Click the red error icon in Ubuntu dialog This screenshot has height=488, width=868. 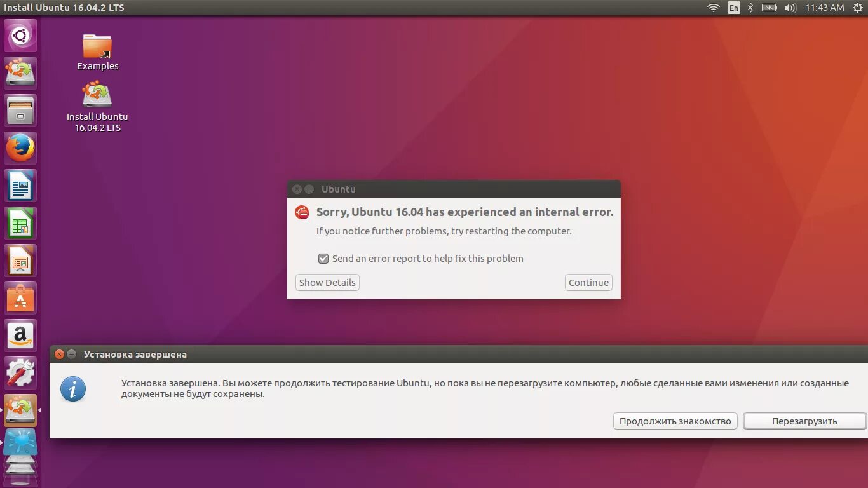(x=302, y=212)
